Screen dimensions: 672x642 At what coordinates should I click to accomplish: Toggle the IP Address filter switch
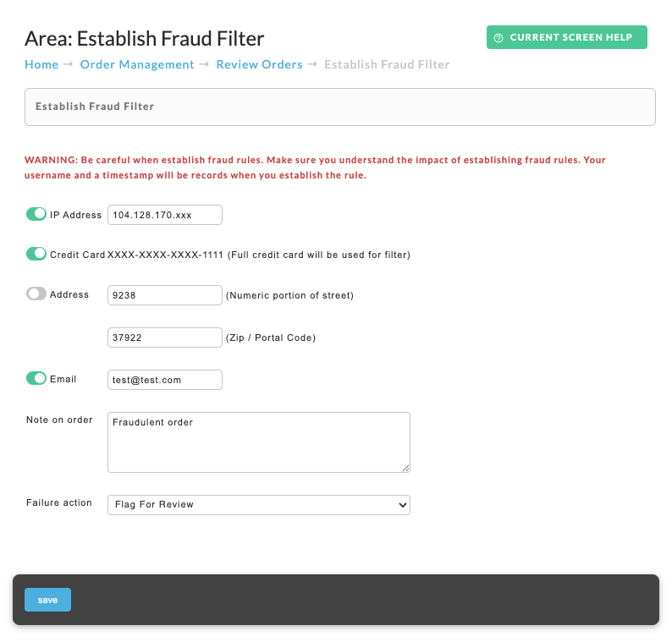click(x=36, y=214)
